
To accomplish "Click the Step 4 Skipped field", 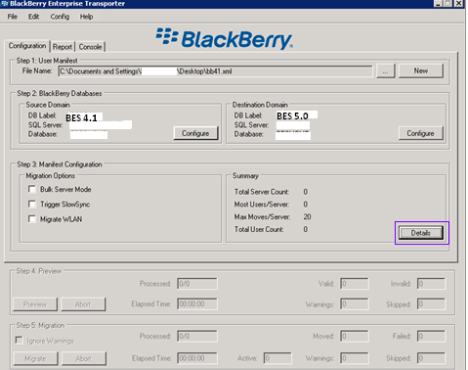I will [x=431, y=304].
